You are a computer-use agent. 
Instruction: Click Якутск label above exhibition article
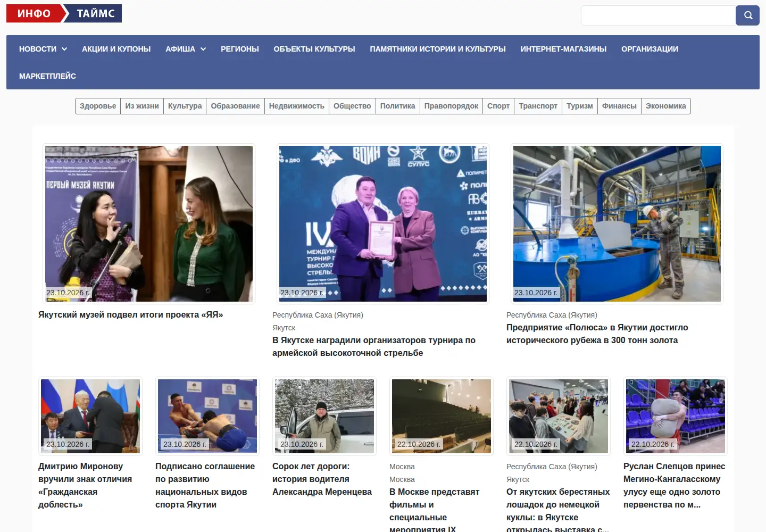coord(518,479)
